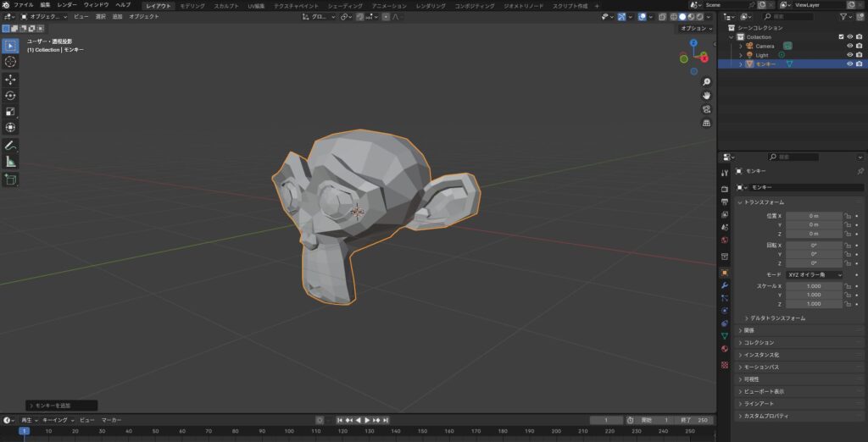
Task: Choose the Add Cube tool
Action: [x=10, y=180]
